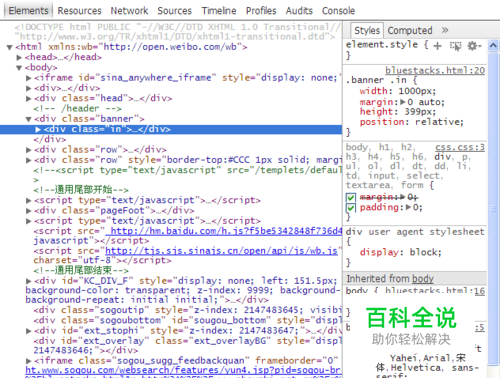Select the sogoutip div line
500x378 pixels.
[x=188, y=310]
